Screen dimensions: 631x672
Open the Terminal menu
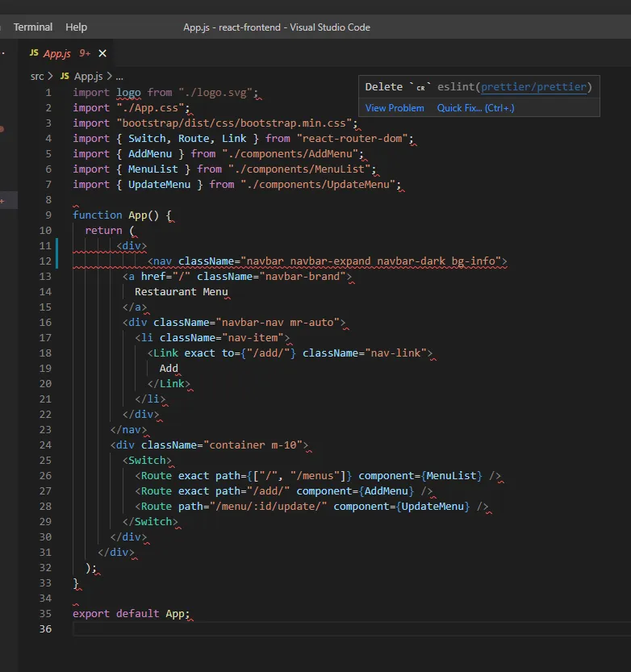pyautogui.click(x=32, y=27)
